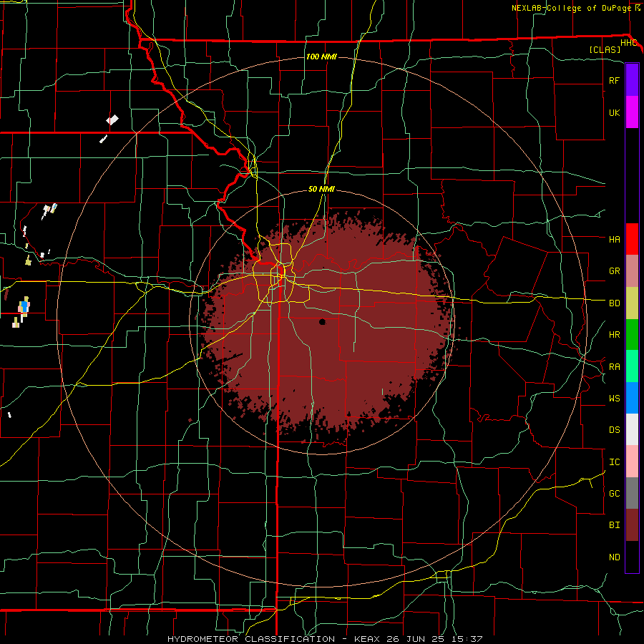
Task: Click the BD yellow legend swatch
Action: [x=632, y=303]
